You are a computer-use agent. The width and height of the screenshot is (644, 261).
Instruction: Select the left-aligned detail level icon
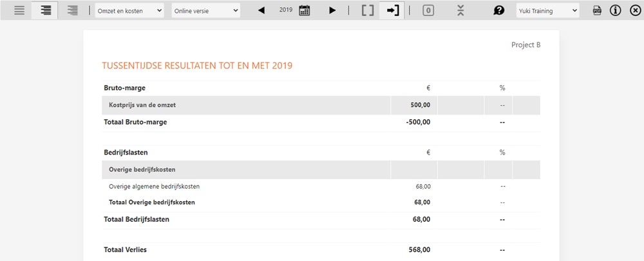coord(19,10)
